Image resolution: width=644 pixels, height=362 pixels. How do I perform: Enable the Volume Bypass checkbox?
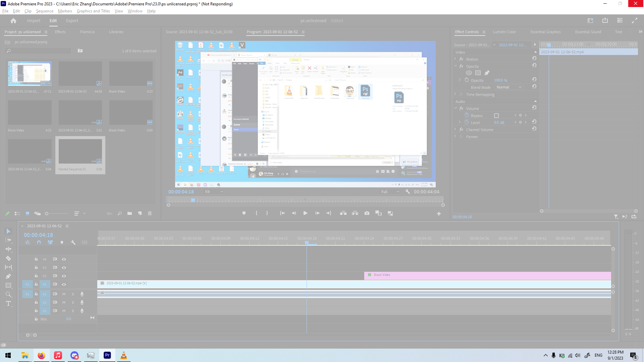(496, 116)
